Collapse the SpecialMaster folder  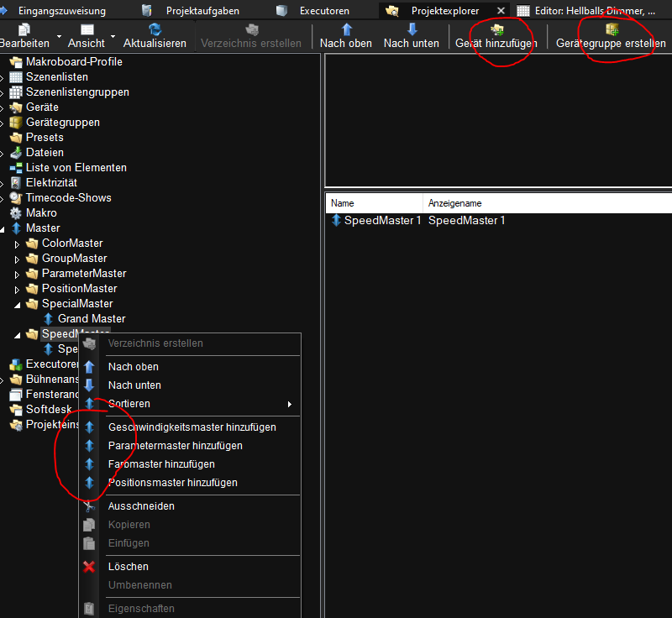(x=18, y=304)
